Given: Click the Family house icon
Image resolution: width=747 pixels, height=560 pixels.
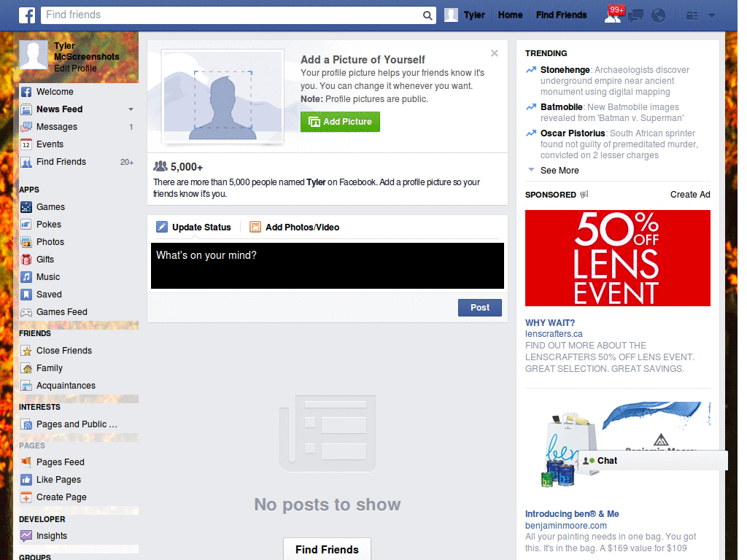Looking at the screenshot, I should (26, 368).
